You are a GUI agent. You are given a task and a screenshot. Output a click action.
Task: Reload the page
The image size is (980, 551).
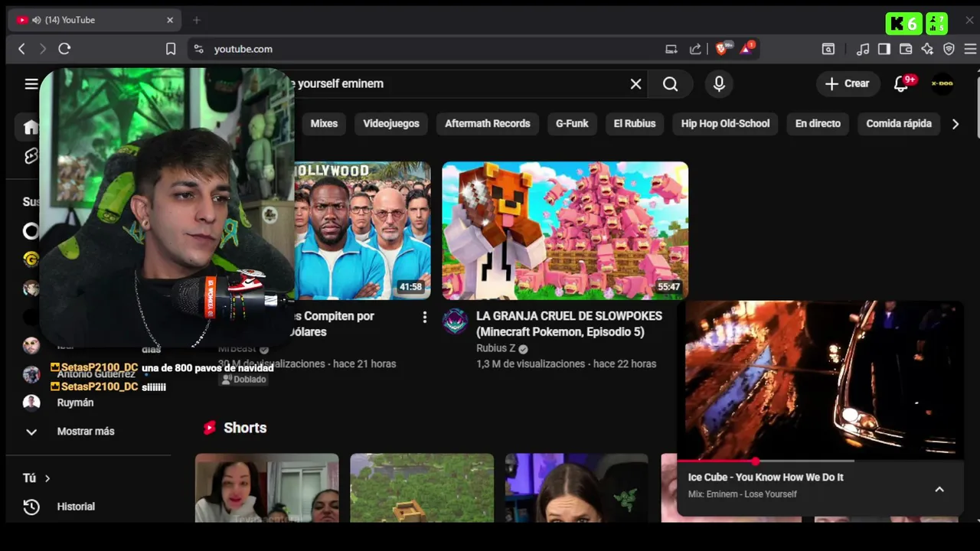[x=64, y=49]
